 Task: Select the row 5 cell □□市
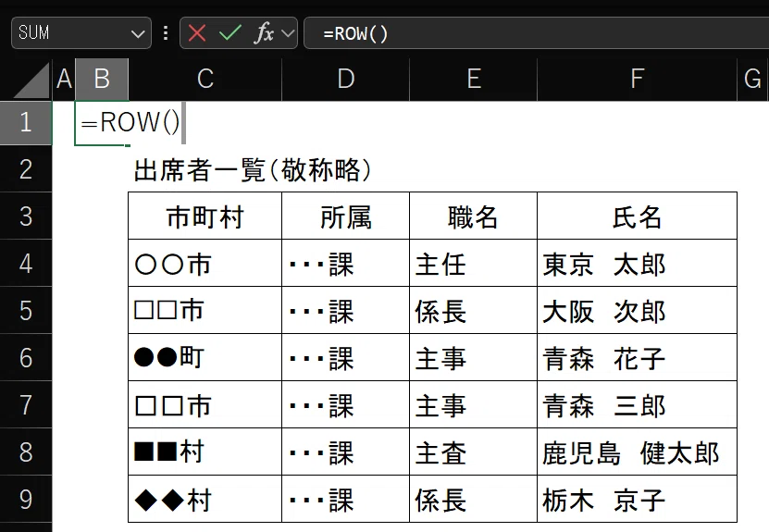pos(205,310)
